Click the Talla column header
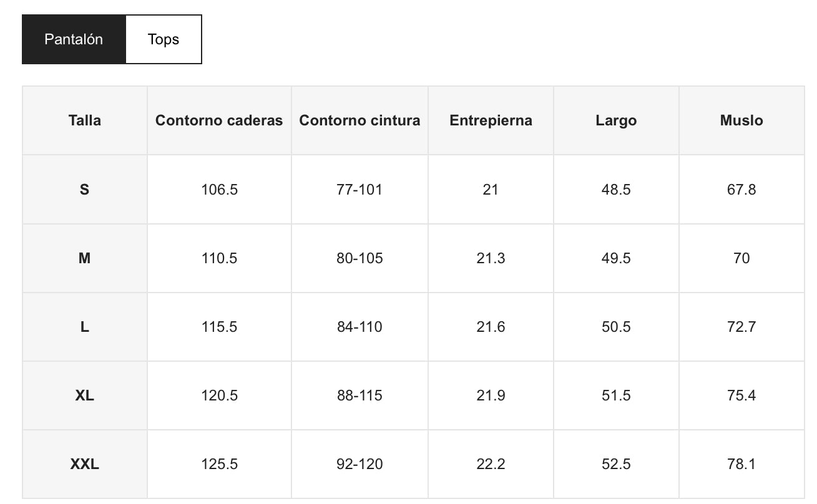The image size is (817, 504). [x=85, y=120]
